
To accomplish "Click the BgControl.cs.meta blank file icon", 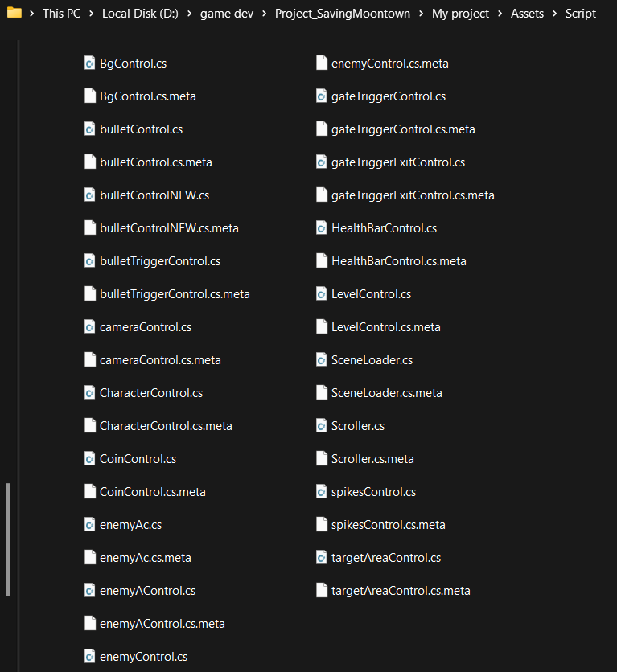I will [89, 96].
